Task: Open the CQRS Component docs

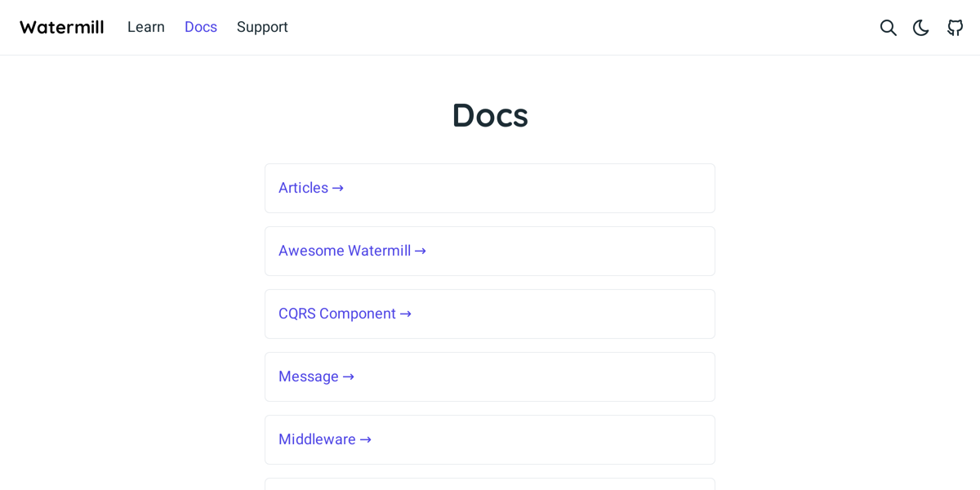Action: tap(336, 314)
